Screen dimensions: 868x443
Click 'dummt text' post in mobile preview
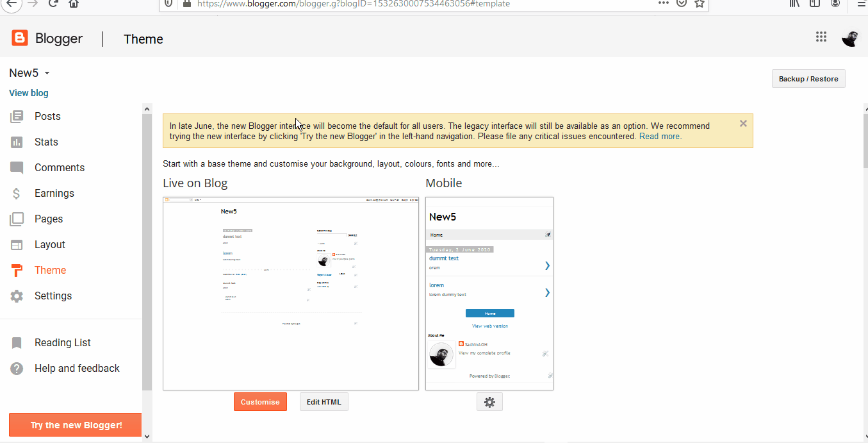coord(444,258)
